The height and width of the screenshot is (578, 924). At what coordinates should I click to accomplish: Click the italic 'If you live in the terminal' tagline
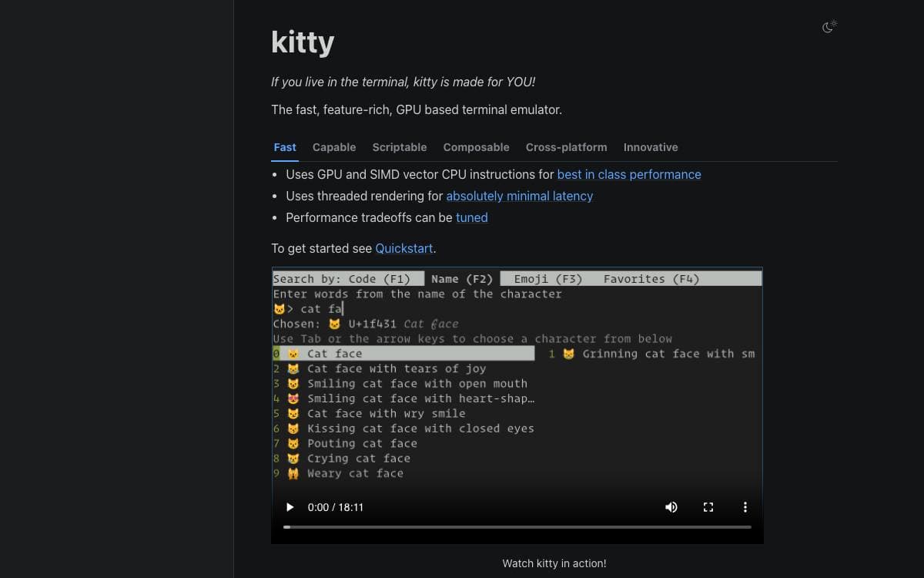pos(403,82)
